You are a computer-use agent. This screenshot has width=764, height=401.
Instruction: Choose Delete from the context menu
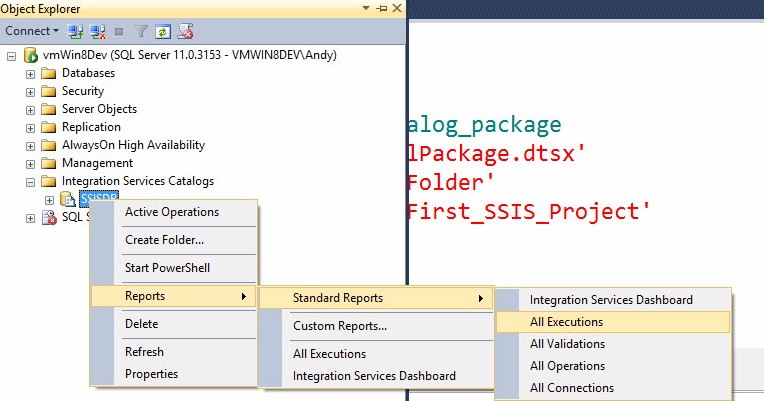tap(173, 324)
